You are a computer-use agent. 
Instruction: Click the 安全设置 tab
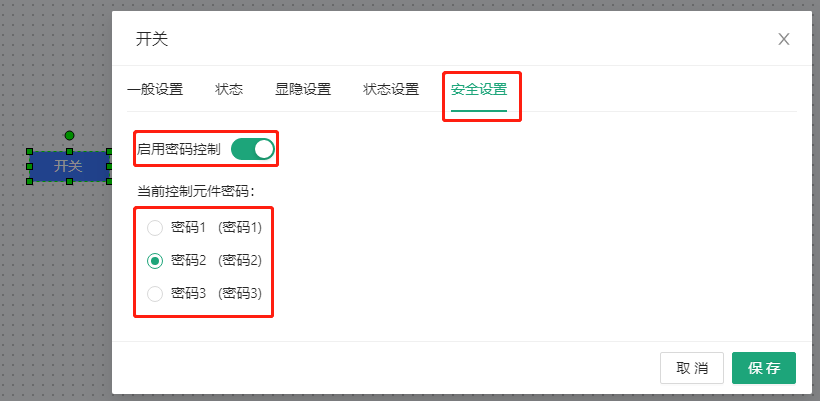pyautogui.click(x=479, y=89)
